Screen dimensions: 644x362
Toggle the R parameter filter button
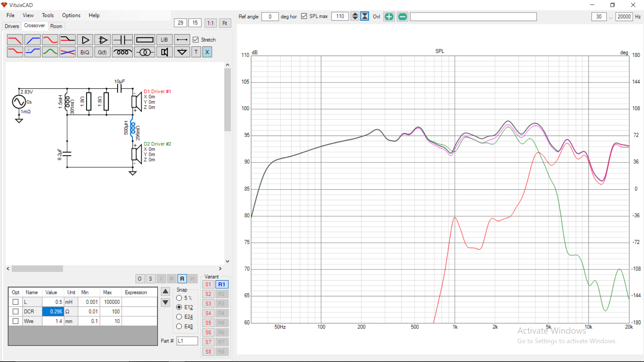(x=182, y=278)
